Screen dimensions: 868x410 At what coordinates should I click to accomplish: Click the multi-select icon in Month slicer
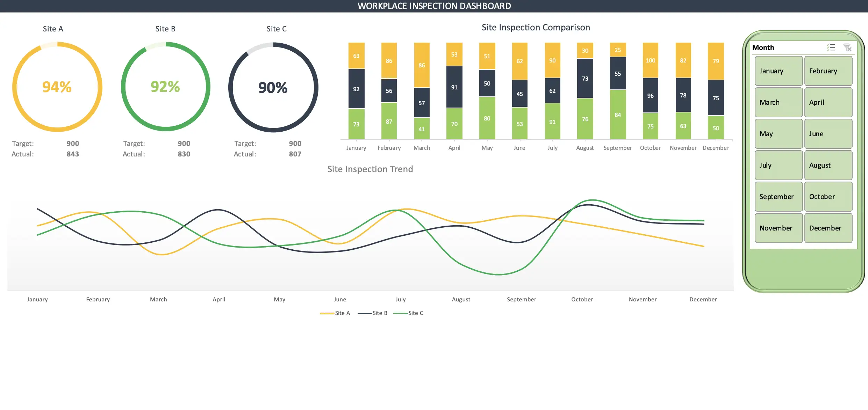[x=831, y=47]
